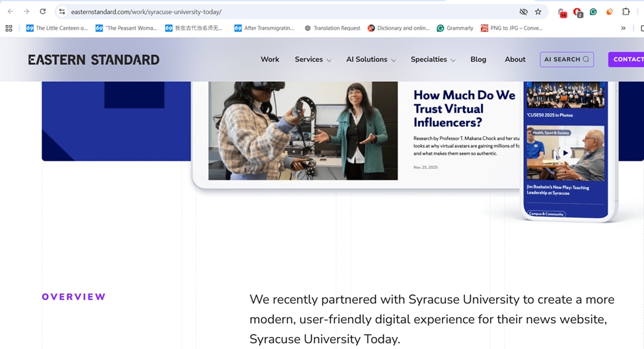Click the 'CUSE50 group photo thumbnail
The image size is (644, 349).
pos(565,95)
